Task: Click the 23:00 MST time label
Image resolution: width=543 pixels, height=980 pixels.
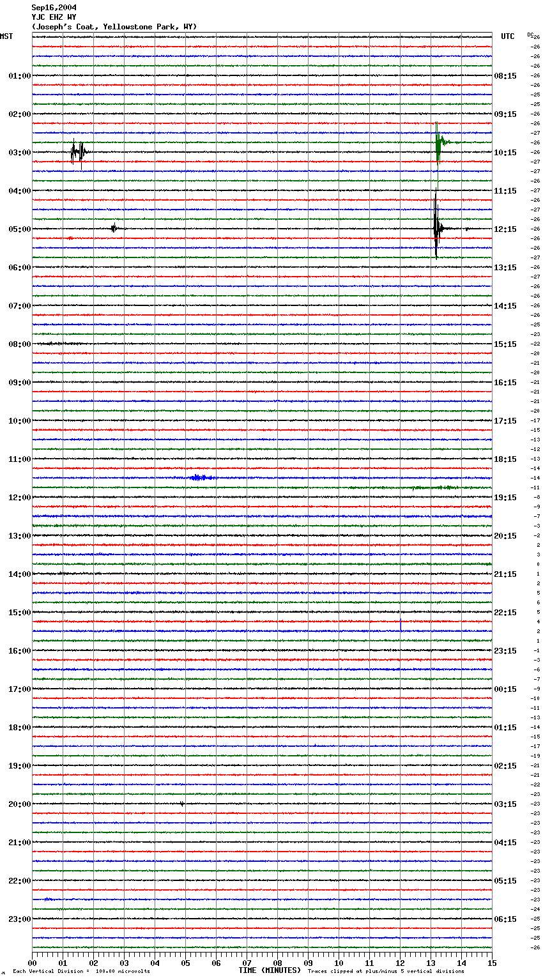Action: [19, 919]
